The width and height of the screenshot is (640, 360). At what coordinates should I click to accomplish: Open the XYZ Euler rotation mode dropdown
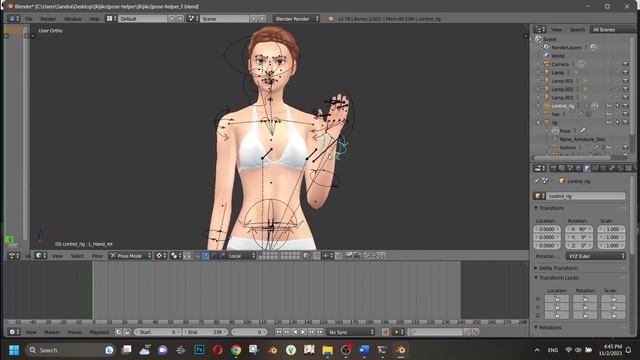point(596,256)
